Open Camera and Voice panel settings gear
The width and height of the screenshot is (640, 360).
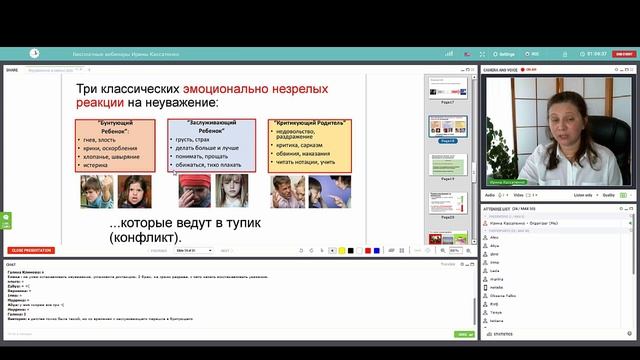pyautogui.click(x=616, y=70)
